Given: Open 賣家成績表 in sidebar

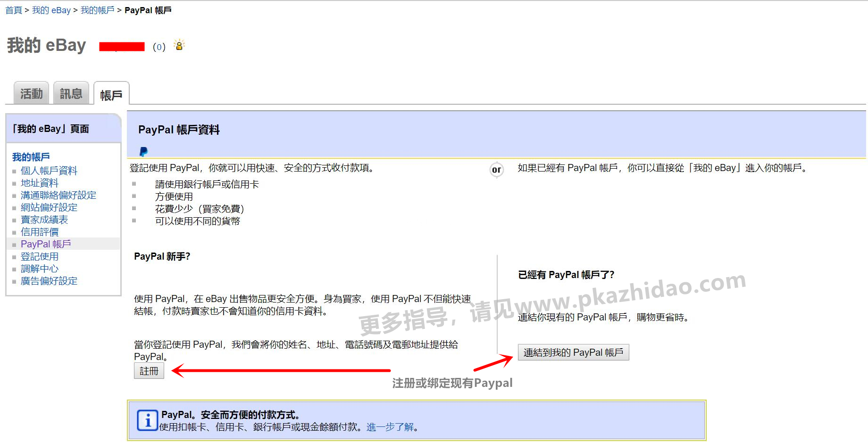Looking at the screenshot, I should point(44,220).
